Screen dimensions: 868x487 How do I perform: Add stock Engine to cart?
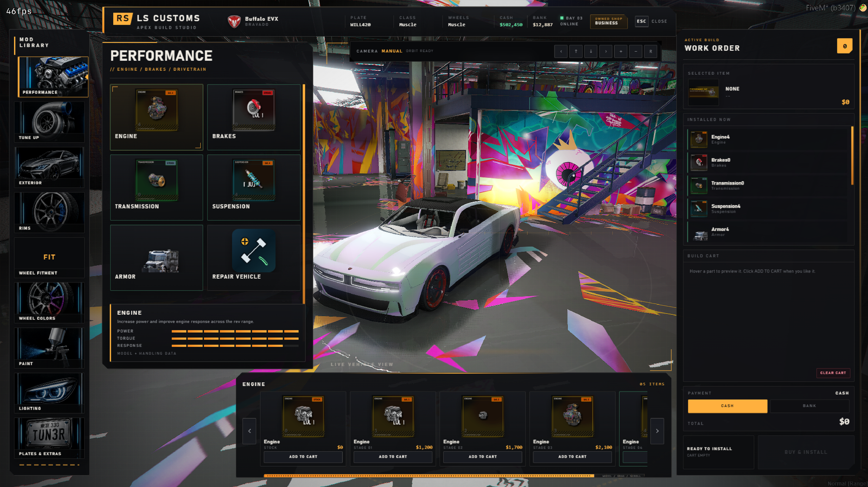[x=303, y=457]
